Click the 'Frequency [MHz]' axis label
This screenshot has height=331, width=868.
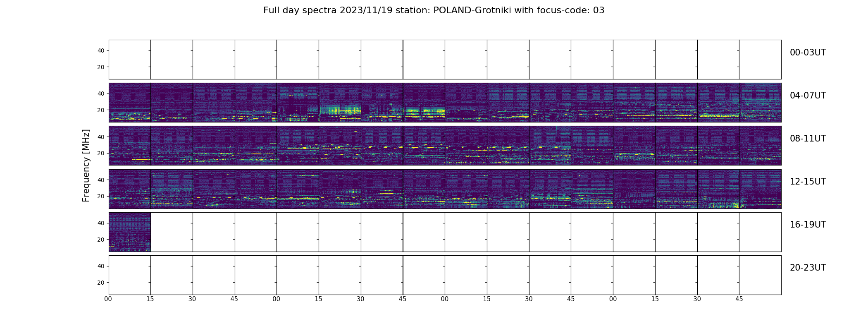(x=86, y=165)
